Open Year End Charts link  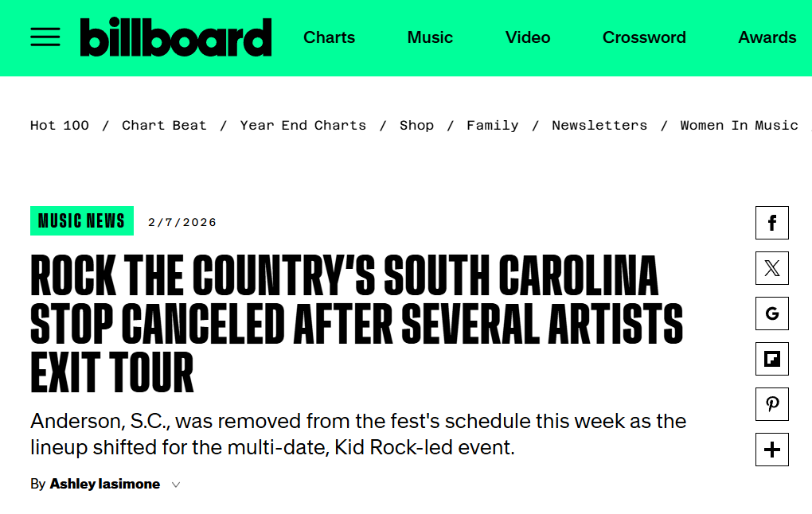click(x=303, y=125)
